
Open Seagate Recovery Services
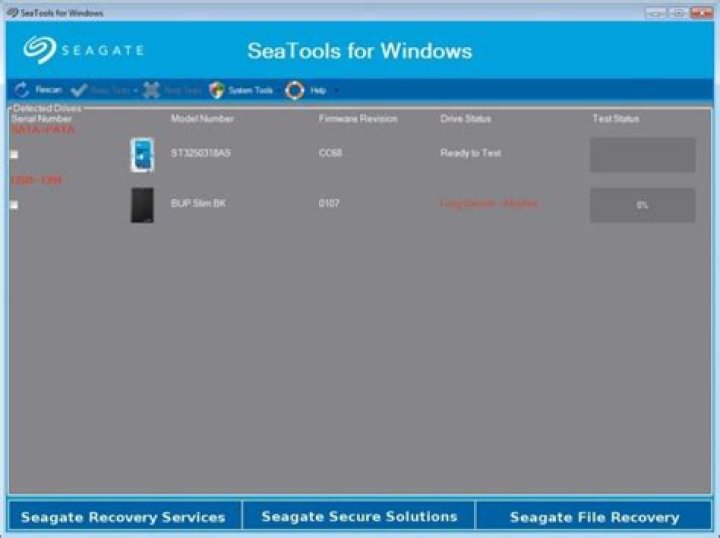[124, 517]
